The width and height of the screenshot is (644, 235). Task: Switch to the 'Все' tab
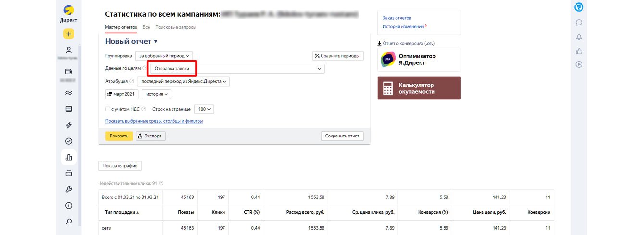click(146, 27)
